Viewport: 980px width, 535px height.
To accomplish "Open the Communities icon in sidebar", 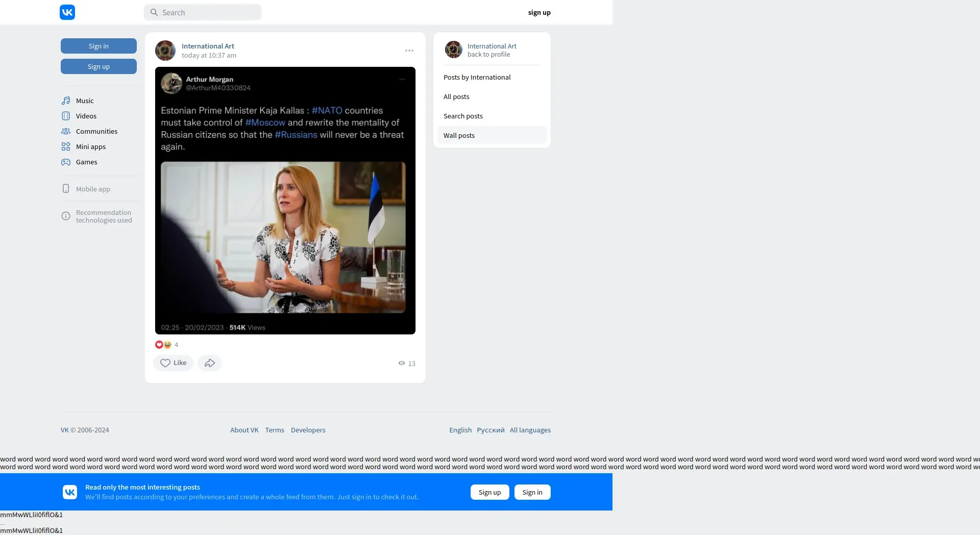I will point(66,131).
